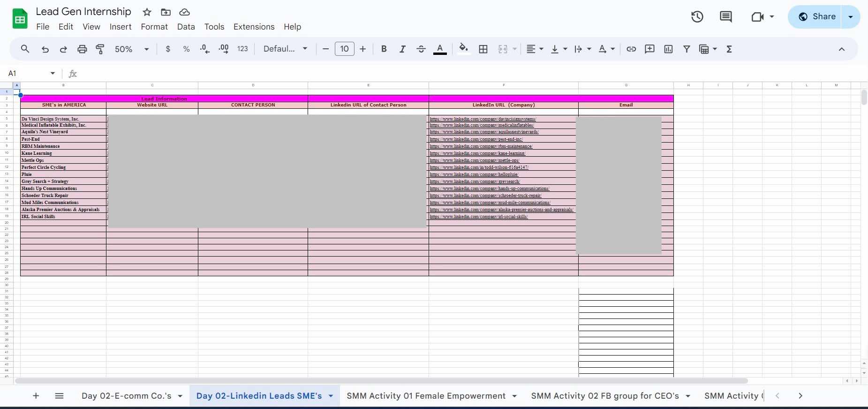868x409 pixels.
Task: Insert a chart
Action: [x=668, y=49]
